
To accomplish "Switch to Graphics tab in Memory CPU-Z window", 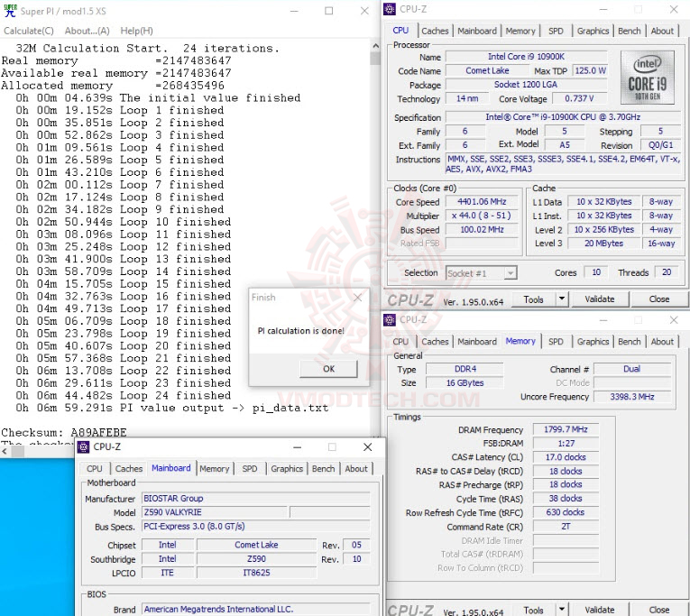I will point(593,342).
